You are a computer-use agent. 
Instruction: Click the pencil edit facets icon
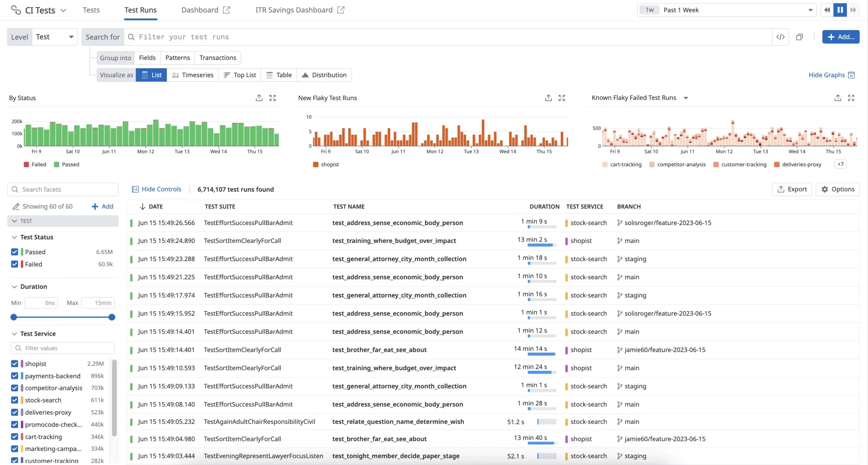point(16,206)
